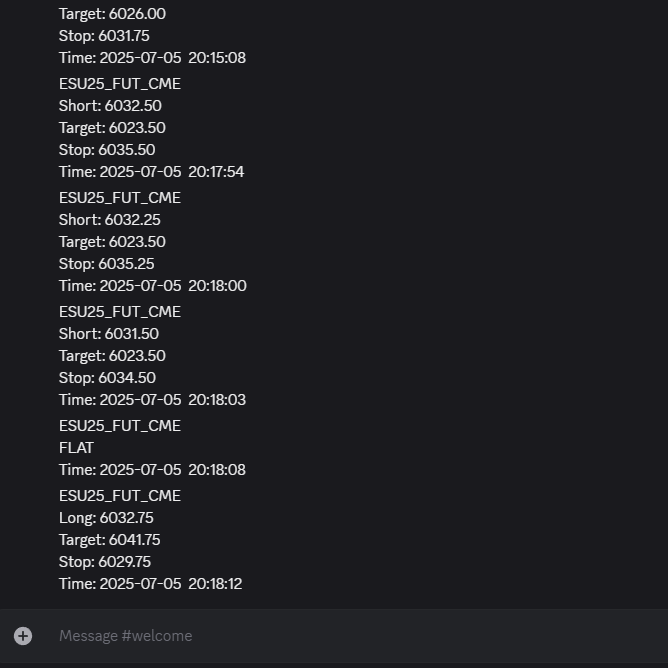Select the Short: 6031.50 line
668x668 pixels.
point(108,334)
